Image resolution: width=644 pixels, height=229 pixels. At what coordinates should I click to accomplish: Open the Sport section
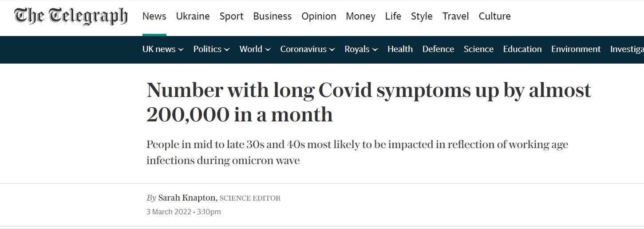pyautogui.click(x=231, y=16)
